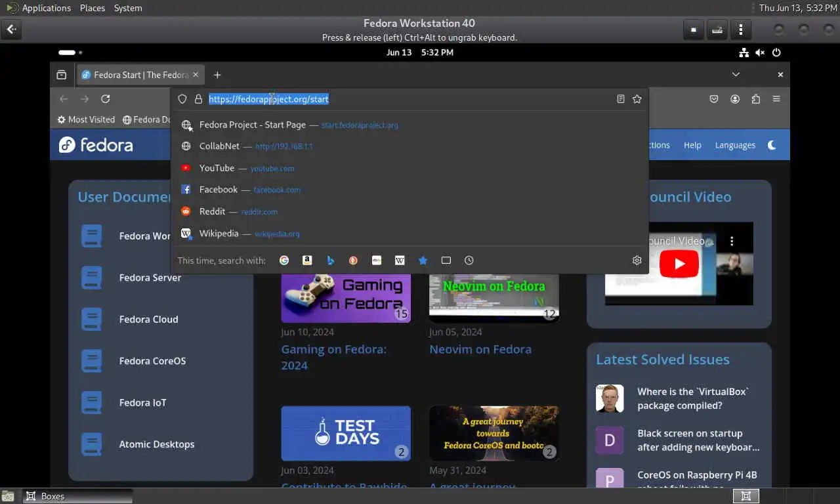
Task: Open search settings gear icon
Action: 637,261
